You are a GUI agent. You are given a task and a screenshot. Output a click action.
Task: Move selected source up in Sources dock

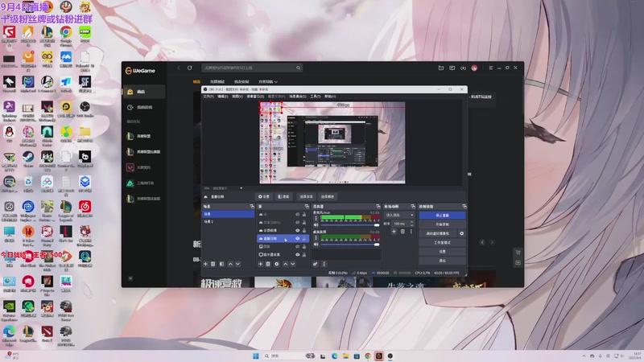286,264
